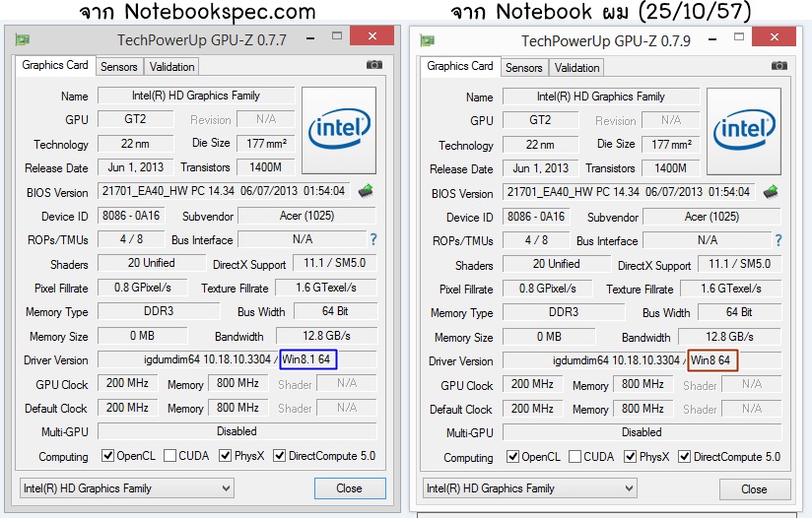
Task: Toggle OpenCL checkbox in GPU-Z 0.7.7
Action: [107, 455]
